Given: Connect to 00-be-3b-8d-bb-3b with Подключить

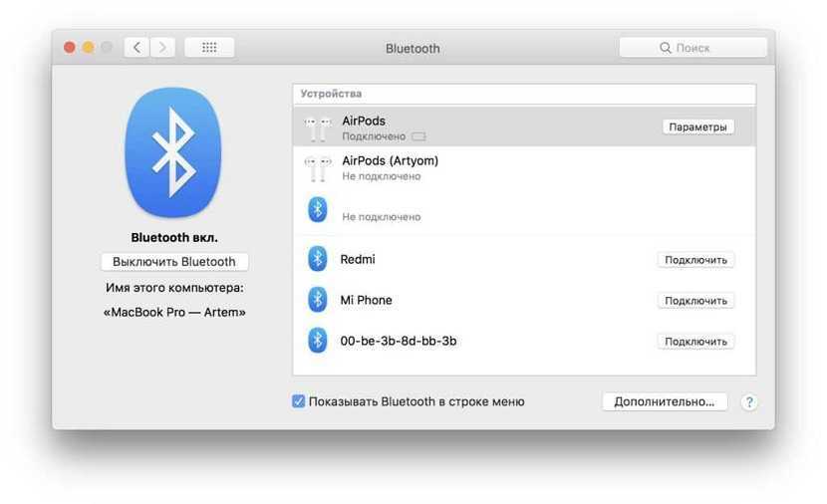Looking at the screenshot, I should [x=695, y=342].
